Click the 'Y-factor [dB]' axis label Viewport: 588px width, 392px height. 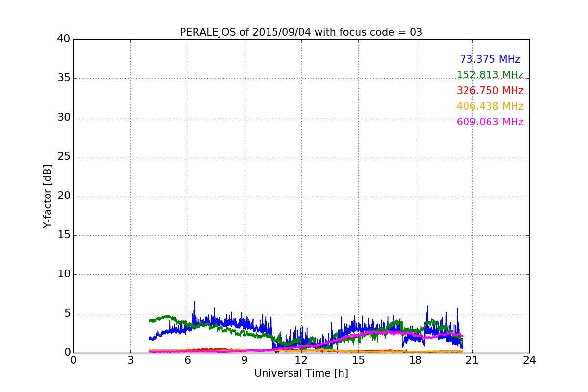pyautogui.click(x=48, y=196)
